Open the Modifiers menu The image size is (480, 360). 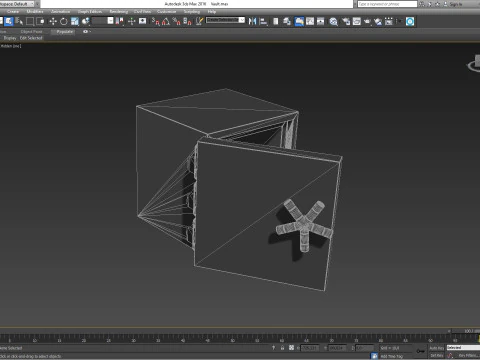[x=35, y=11]
